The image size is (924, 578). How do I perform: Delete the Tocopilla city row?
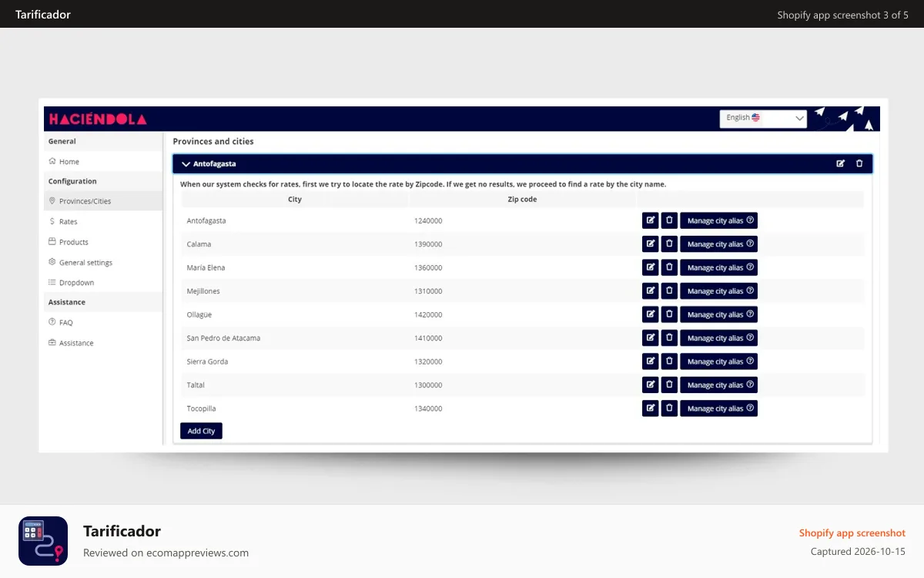click(x=670, y=408)
